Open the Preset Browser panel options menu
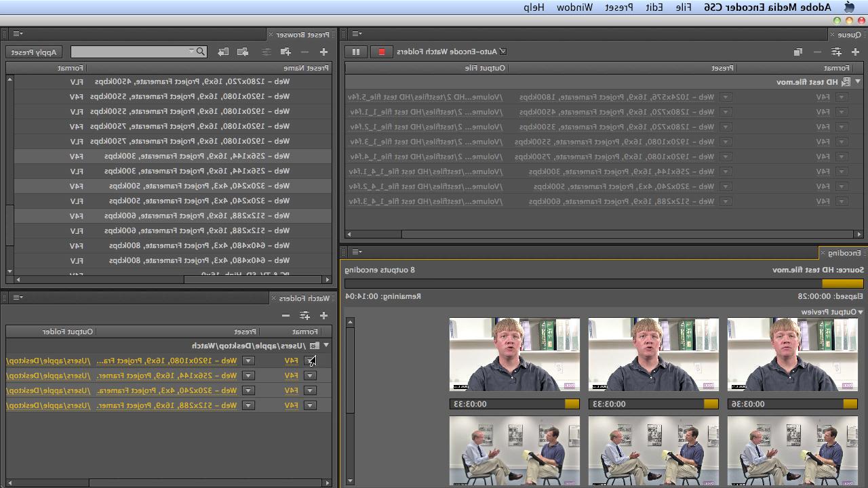The width and height of the screenshot is (868, 488). [x=17, y=34]
